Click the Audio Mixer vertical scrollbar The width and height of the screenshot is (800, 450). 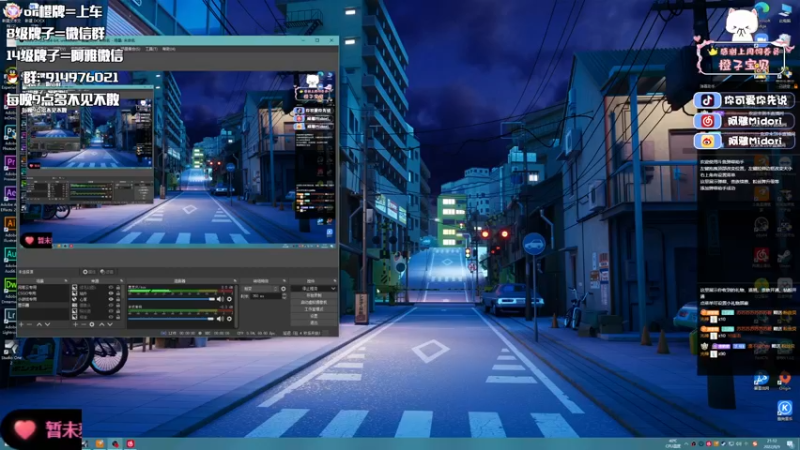click(x=236, y=306)
